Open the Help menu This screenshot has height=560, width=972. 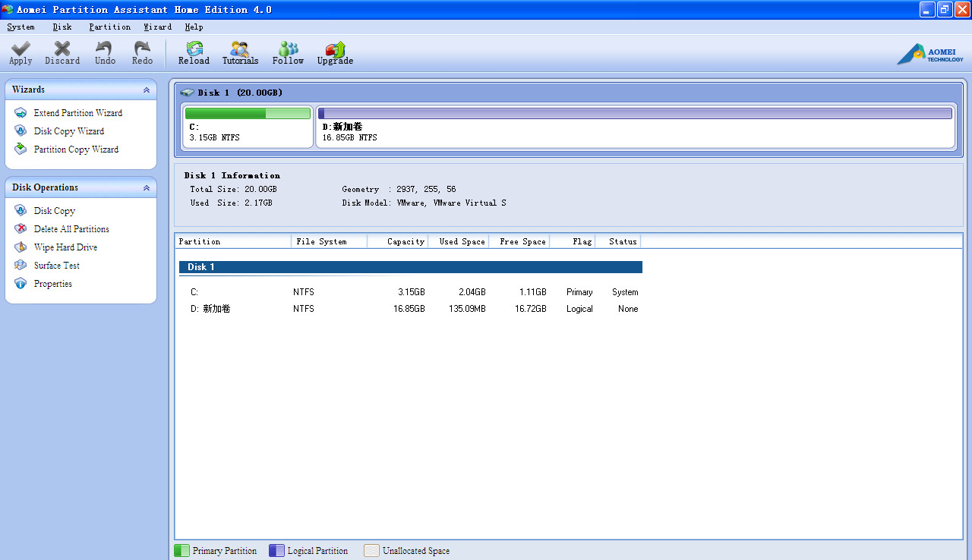194,27
